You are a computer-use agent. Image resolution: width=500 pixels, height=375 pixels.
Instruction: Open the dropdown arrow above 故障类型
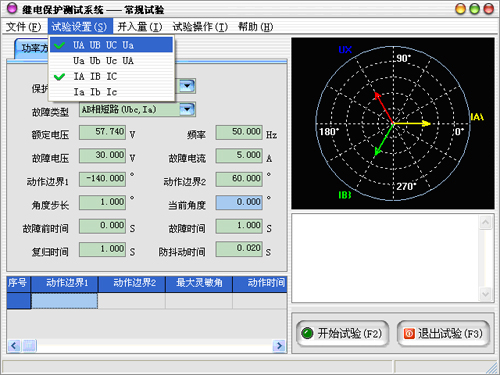click(x=187, y=86)
